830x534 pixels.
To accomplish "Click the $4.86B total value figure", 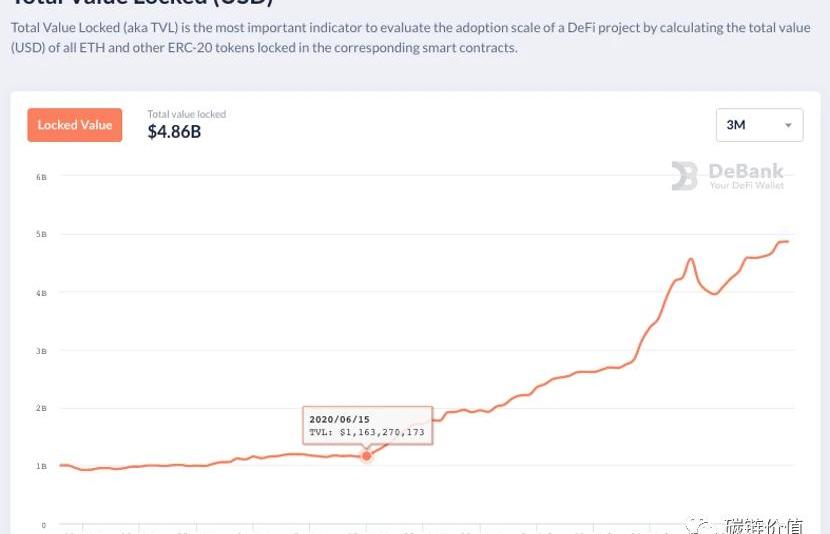I will tap(174, 132).
